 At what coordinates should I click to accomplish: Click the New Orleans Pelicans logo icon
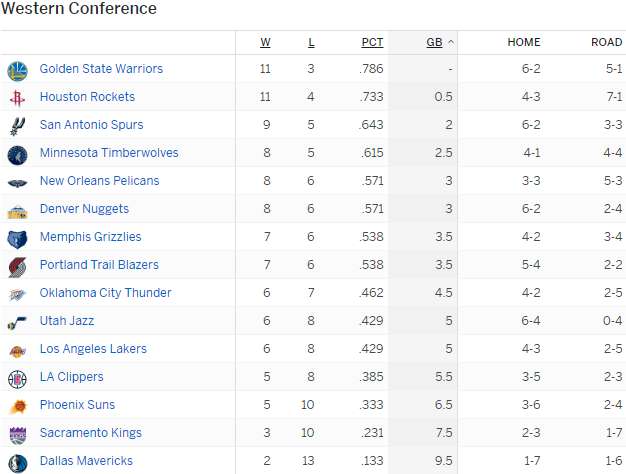tap(17, 182)
